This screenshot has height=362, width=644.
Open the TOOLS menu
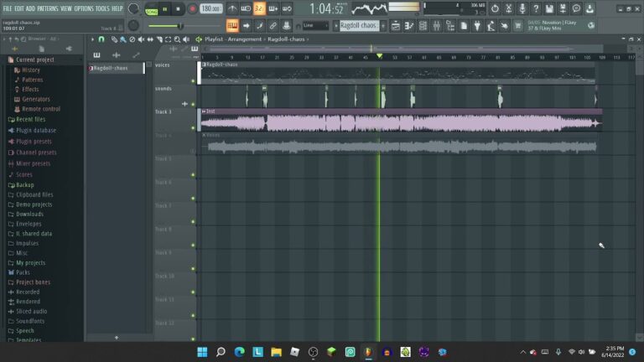(x=102, y=8)
